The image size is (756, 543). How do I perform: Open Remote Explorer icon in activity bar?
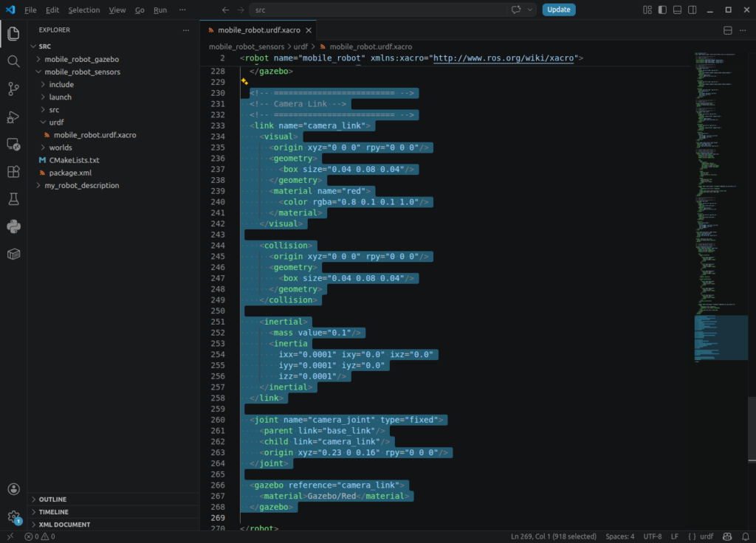pos(13,144)
